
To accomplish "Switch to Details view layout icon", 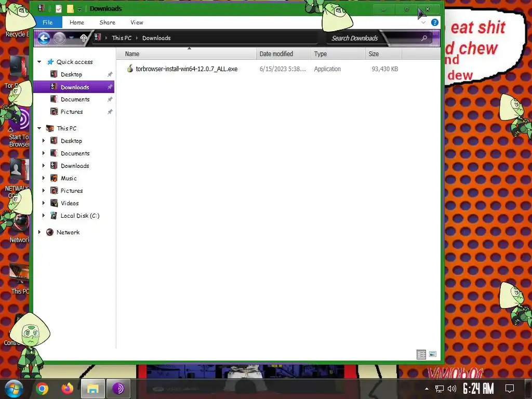I will tap(421, 354).
